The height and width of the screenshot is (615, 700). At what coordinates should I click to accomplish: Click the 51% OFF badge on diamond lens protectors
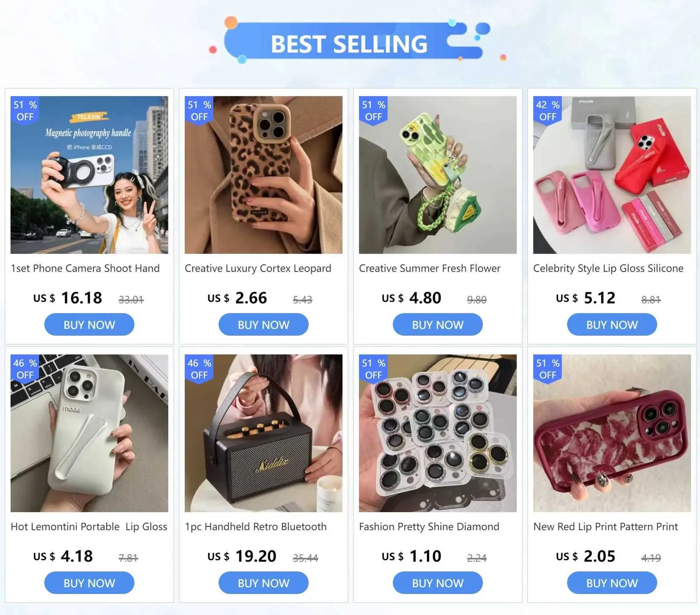(373, 369)
